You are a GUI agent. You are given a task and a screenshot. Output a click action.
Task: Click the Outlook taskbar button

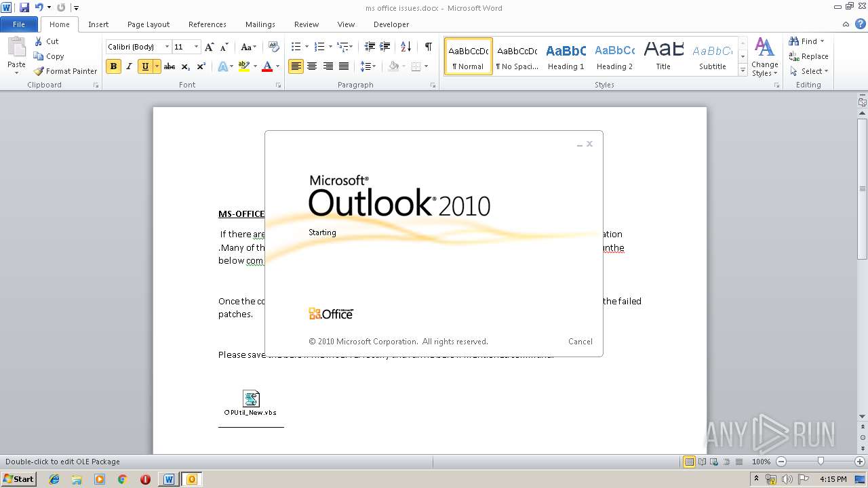[192, 479]
